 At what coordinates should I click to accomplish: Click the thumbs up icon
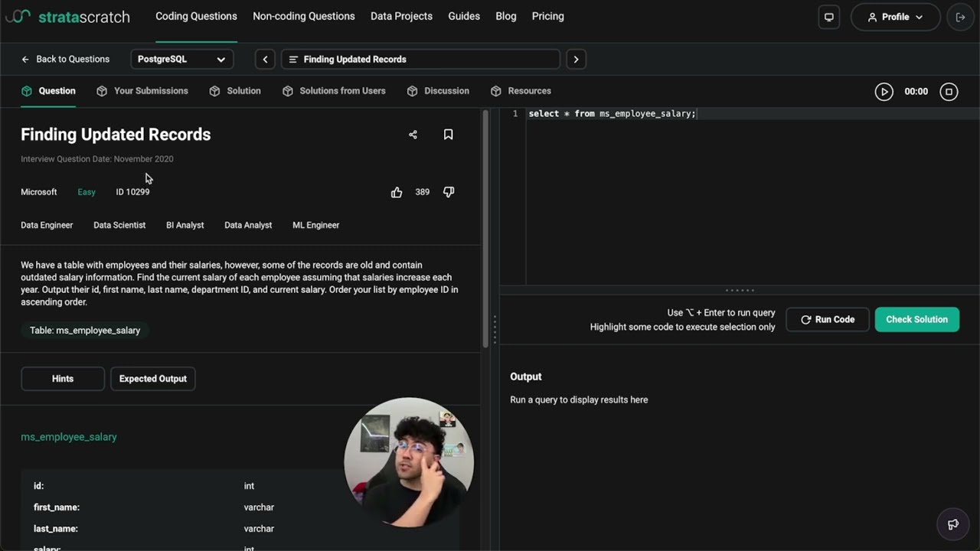point(397,192)
